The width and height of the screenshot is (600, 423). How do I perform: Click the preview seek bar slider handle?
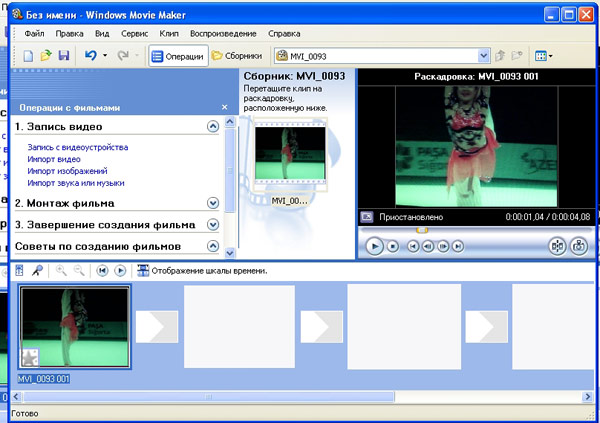click(x=421, y=229)
